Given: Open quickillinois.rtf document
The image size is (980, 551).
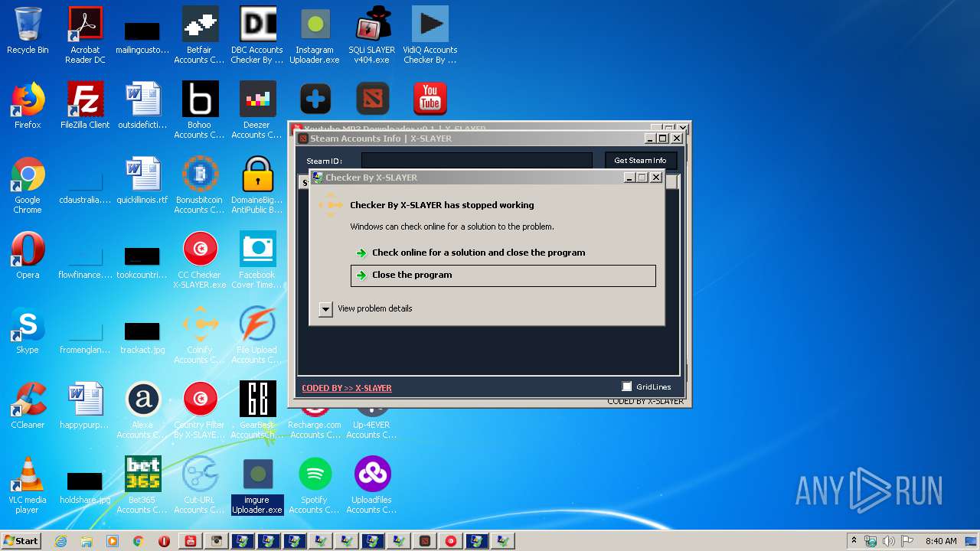Looking at the screenshot, I should tap(142, 181).
